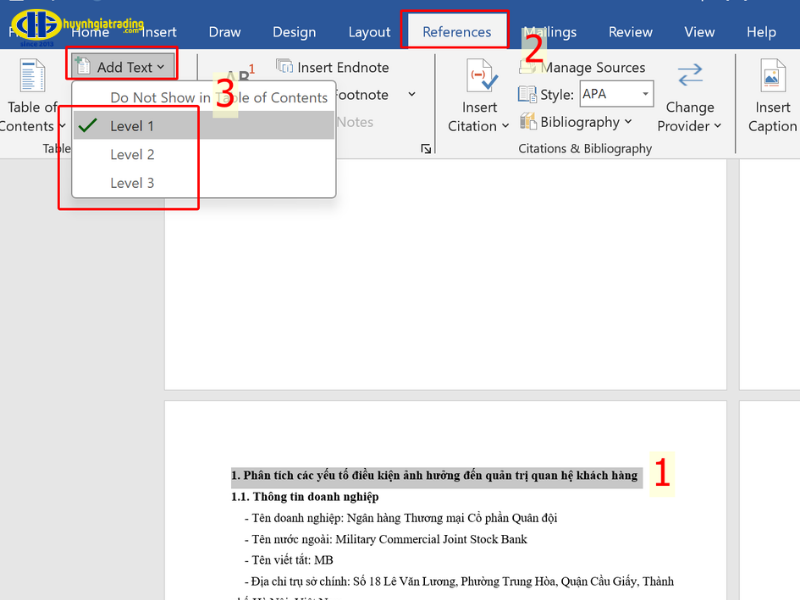Click the Table of Contents icon

[x=32, y=77]
